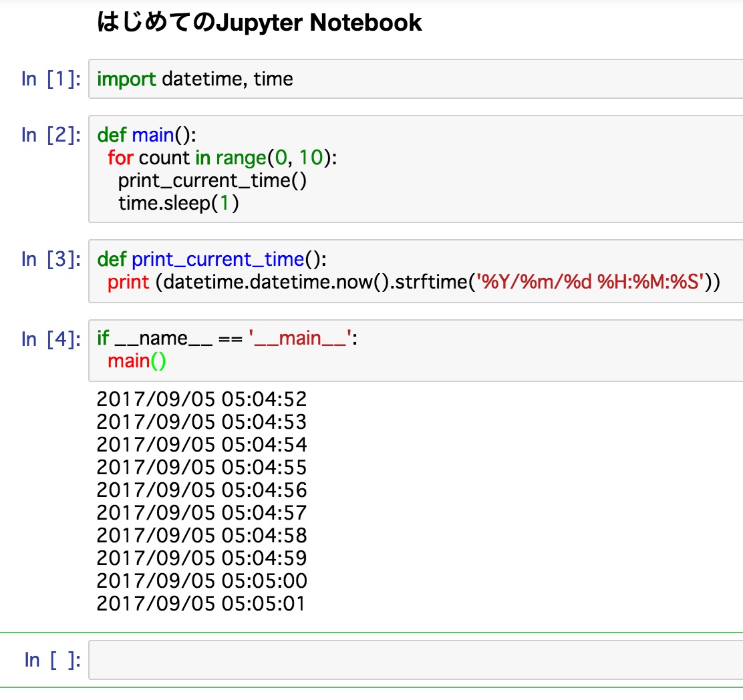Select the empty input cell at bottom
This screenshot has height=700, width=743.
(334, 659)
